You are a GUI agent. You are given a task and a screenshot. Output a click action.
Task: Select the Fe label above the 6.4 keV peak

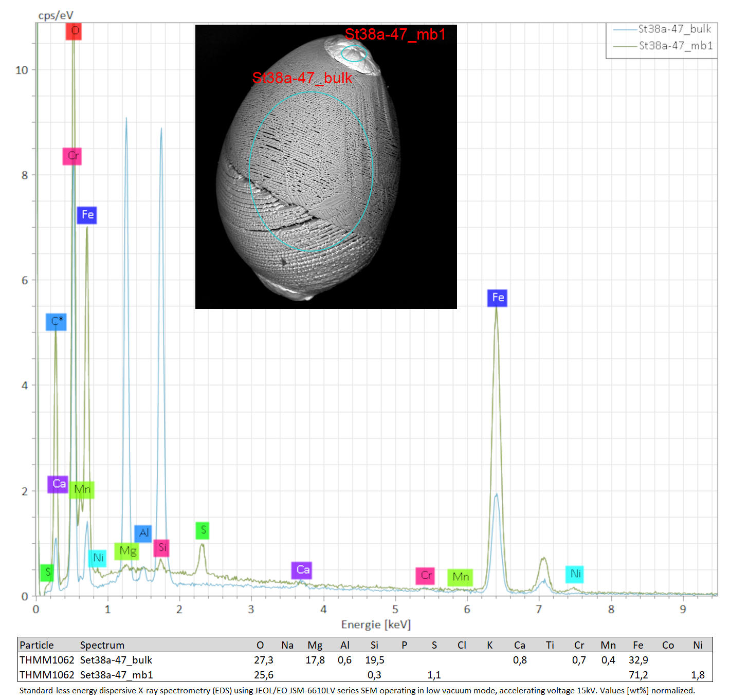click(x=497, y=298)
